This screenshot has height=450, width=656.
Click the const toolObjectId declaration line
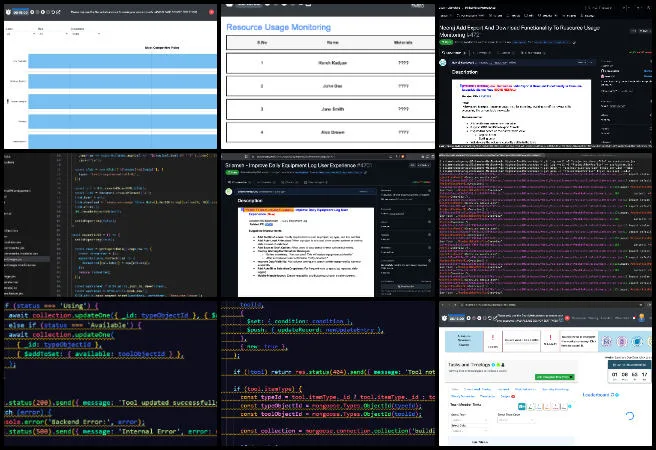pyautogui.click(x=331, y=414)
